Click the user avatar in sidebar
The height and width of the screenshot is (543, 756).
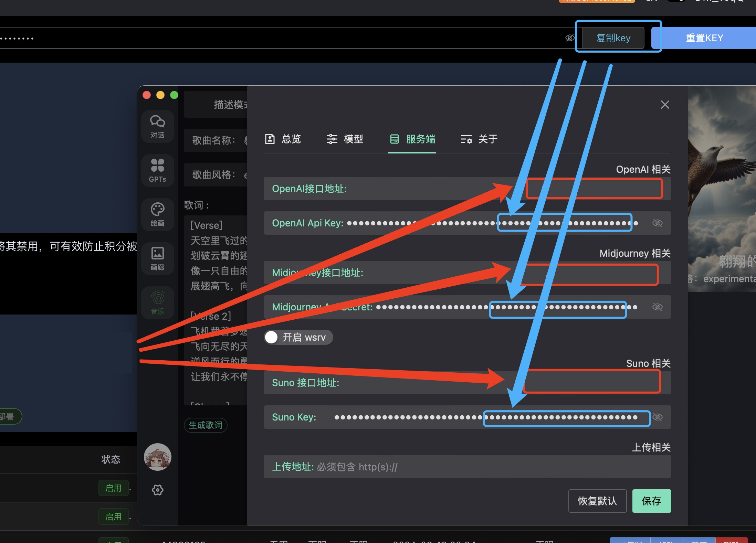157,457
